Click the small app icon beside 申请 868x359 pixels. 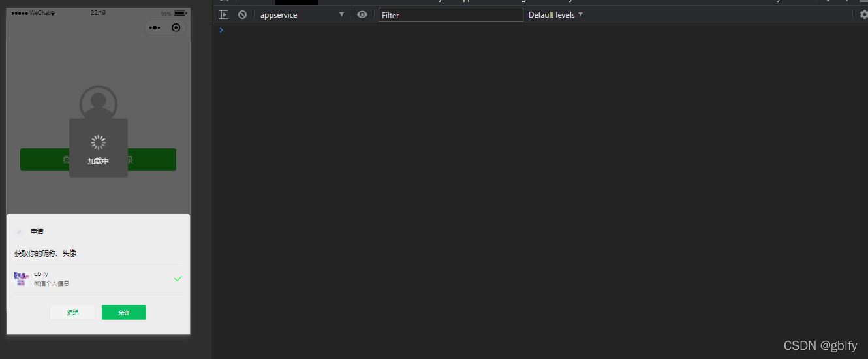(20, 232)
